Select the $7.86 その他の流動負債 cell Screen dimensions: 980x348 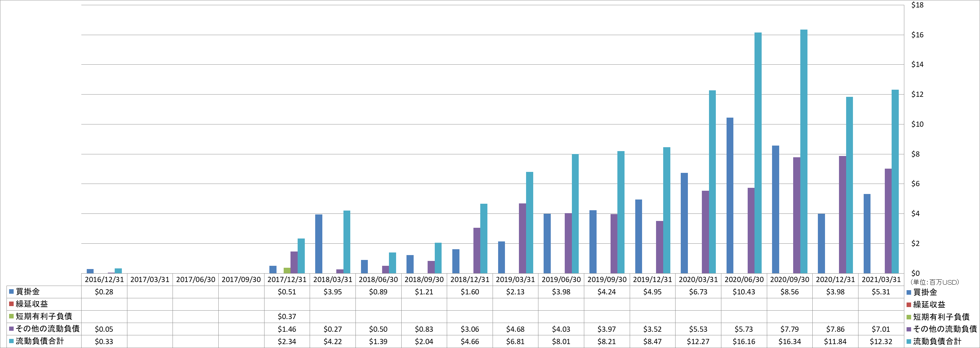pos(835,329)
